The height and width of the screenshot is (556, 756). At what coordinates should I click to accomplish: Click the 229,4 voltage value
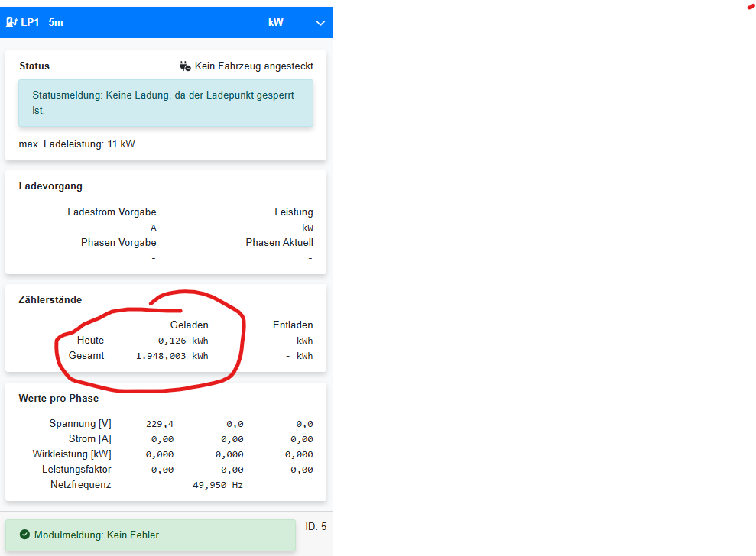tap(160, 424)
